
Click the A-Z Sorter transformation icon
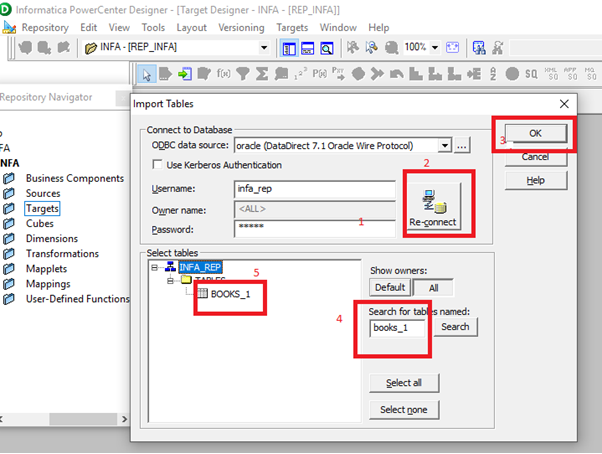493,73
